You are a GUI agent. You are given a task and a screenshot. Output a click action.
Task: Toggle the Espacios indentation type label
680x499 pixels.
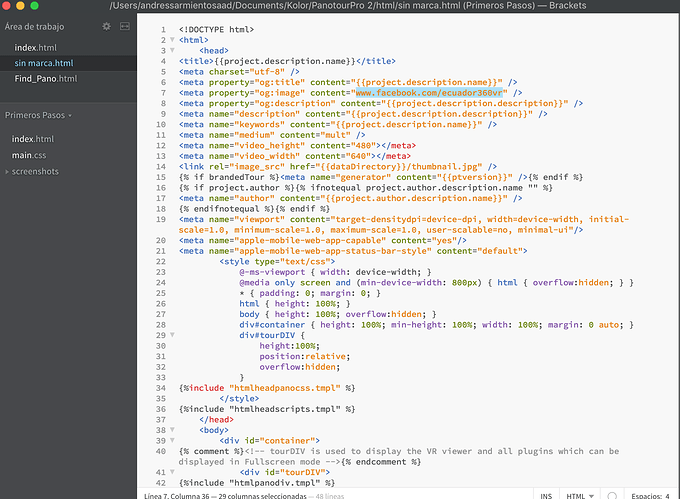pyautogui.click(x=639, y=493)
